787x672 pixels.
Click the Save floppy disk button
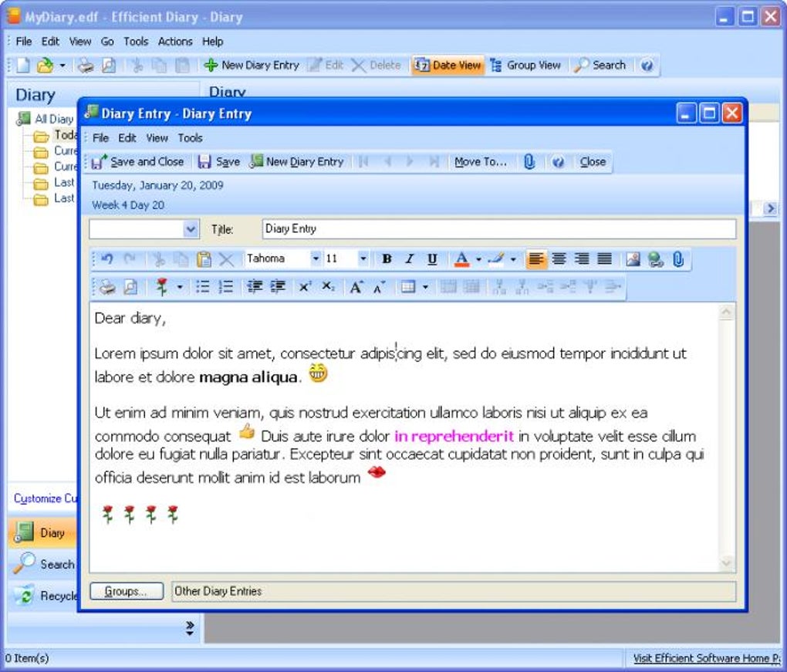tap(218, 161)
